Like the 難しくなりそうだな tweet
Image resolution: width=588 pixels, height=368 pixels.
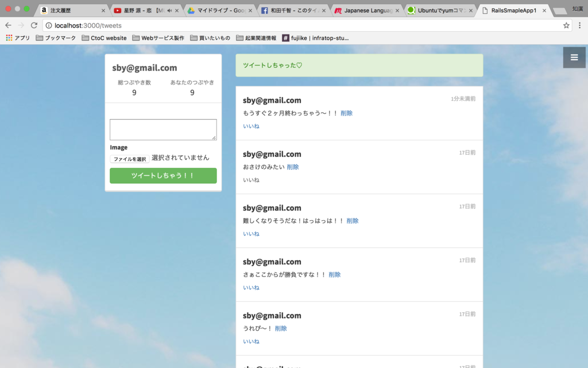tap(251, 233)
